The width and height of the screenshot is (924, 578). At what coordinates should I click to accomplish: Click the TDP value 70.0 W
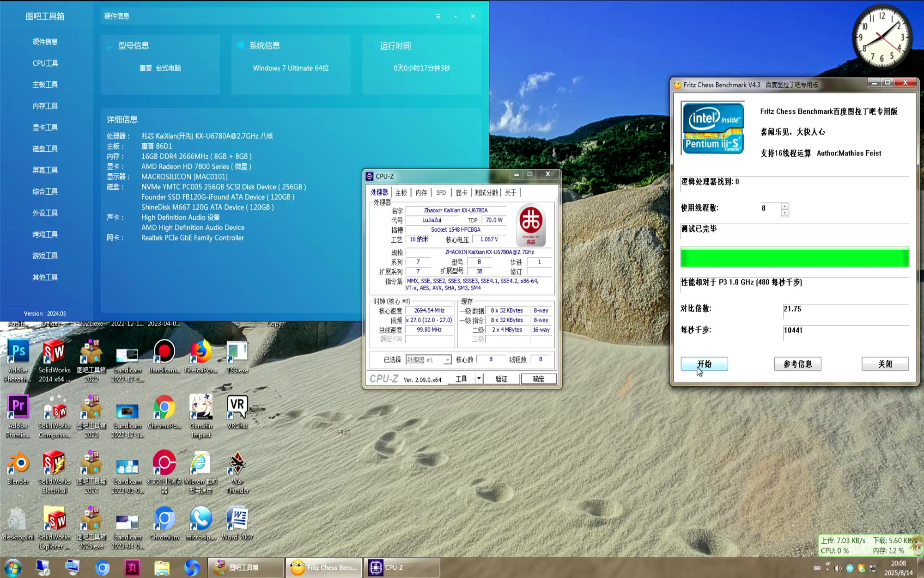(x=494, y=220)
